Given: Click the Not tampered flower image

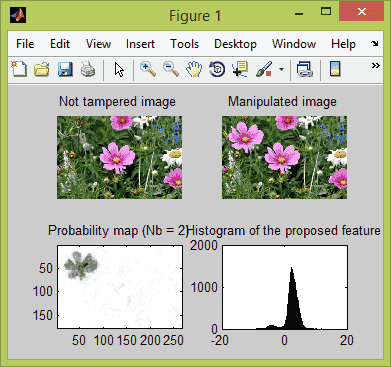Looking at the screenshot, I should tap(119, 157).
